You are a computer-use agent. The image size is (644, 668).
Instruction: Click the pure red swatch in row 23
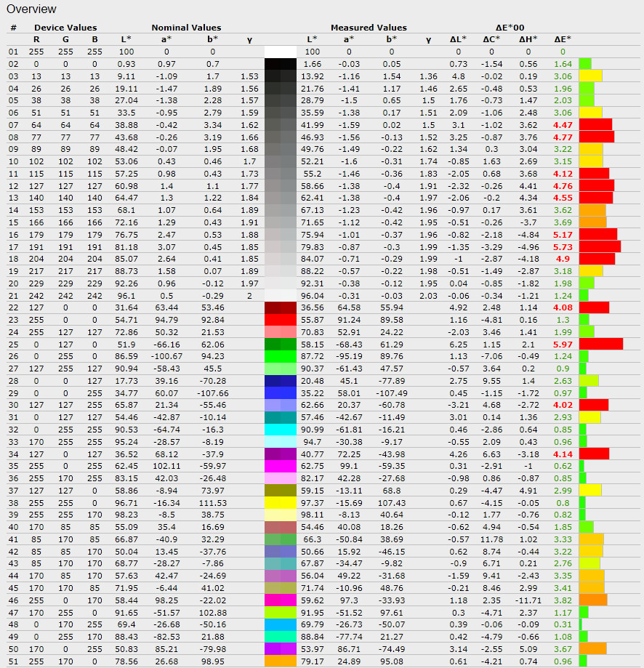281,320
